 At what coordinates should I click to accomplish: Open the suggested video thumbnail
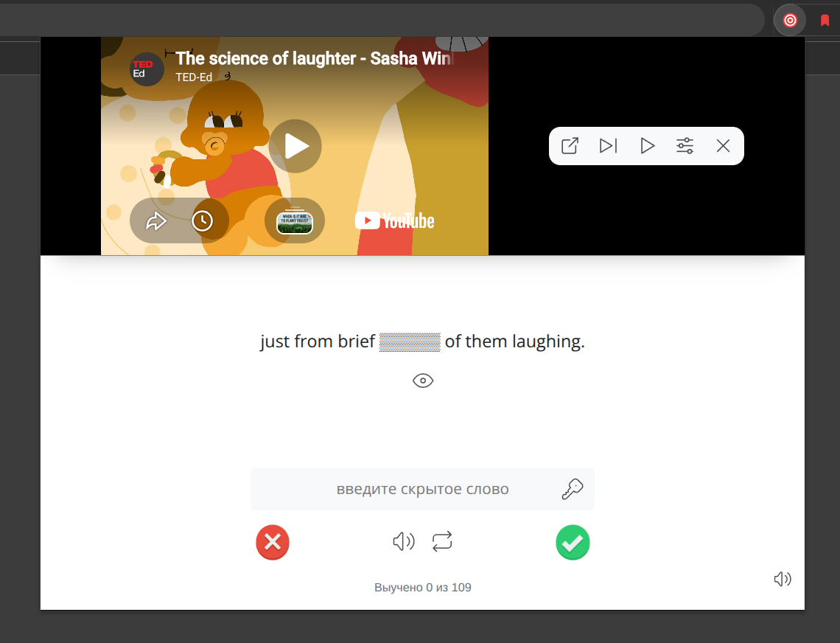[295, 221]
